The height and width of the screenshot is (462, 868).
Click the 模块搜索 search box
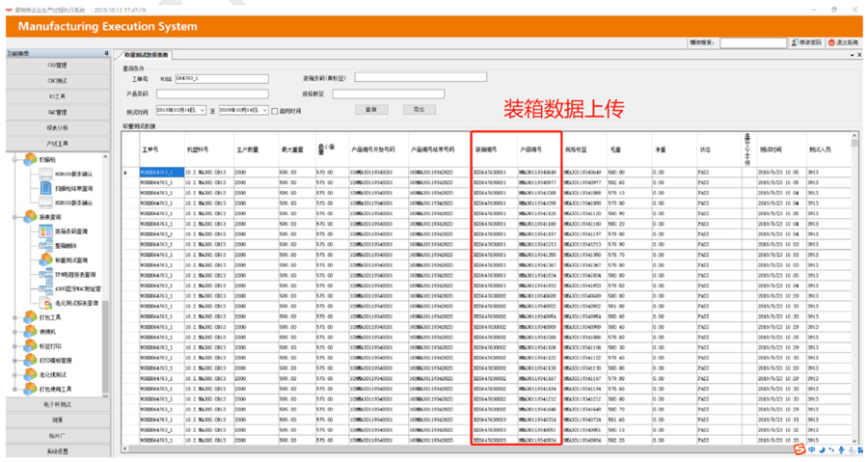click(x=753, y=42)
